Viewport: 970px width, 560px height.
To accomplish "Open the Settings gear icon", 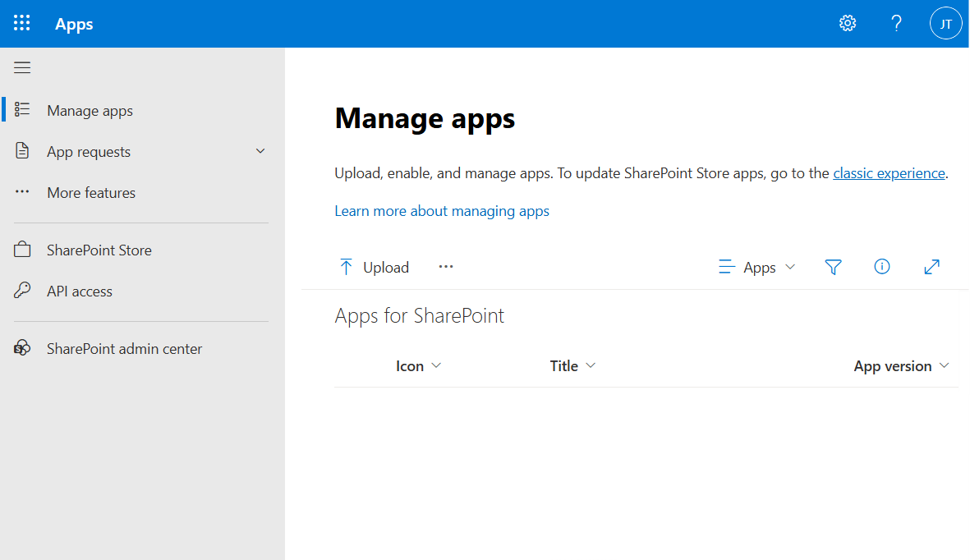I will click(848, 24).
